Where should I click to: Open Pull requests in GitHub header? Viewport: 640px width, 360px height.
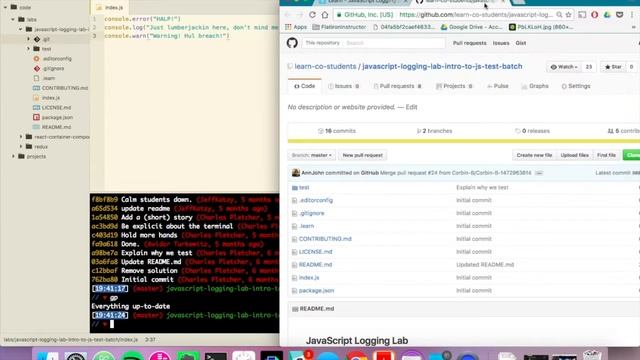click(x=469, y=43)
